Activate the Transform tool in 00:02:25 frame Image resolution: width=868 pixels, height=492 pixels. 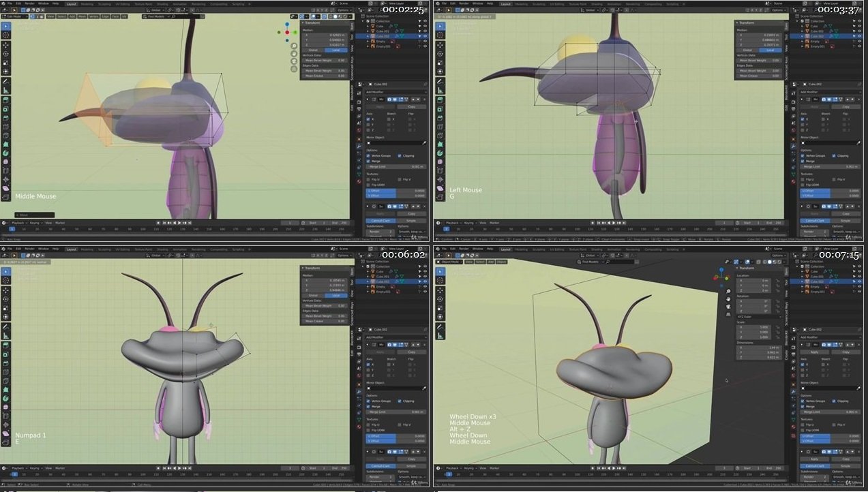pyautogui.click(x=5, y=72)
